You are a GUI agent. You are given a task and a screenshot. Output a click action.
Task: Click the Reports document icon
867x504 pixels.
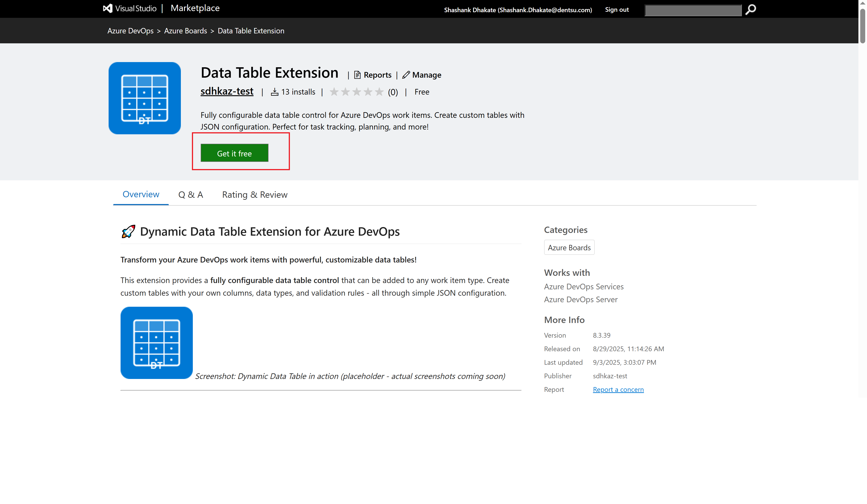click(x=357, y=75)
